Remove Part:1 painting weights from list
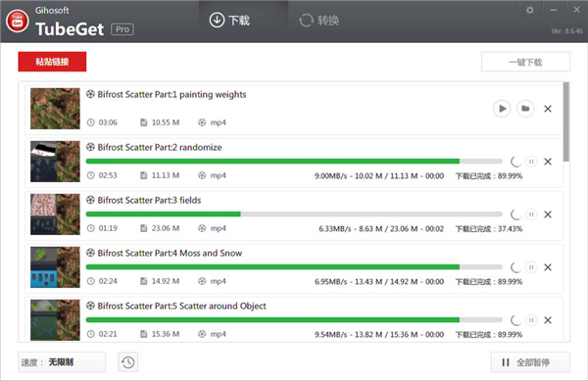The image size is (588, 381). (548, 109)
